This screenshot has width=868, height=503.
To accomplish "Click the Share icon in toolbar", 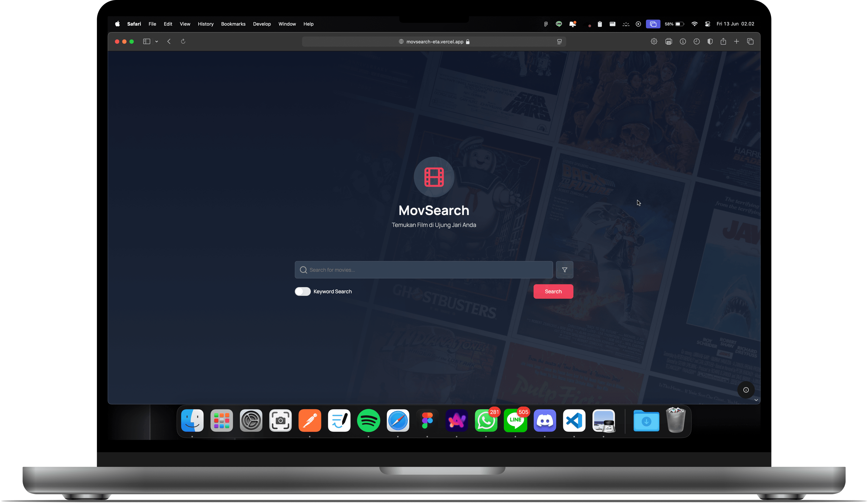I will pos(723,42).
